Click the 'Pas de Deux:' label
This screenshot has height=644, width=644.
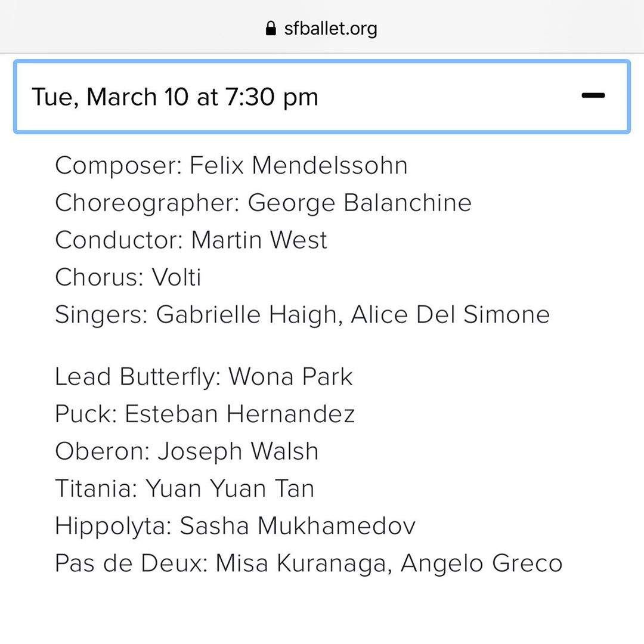coord(131,563)
